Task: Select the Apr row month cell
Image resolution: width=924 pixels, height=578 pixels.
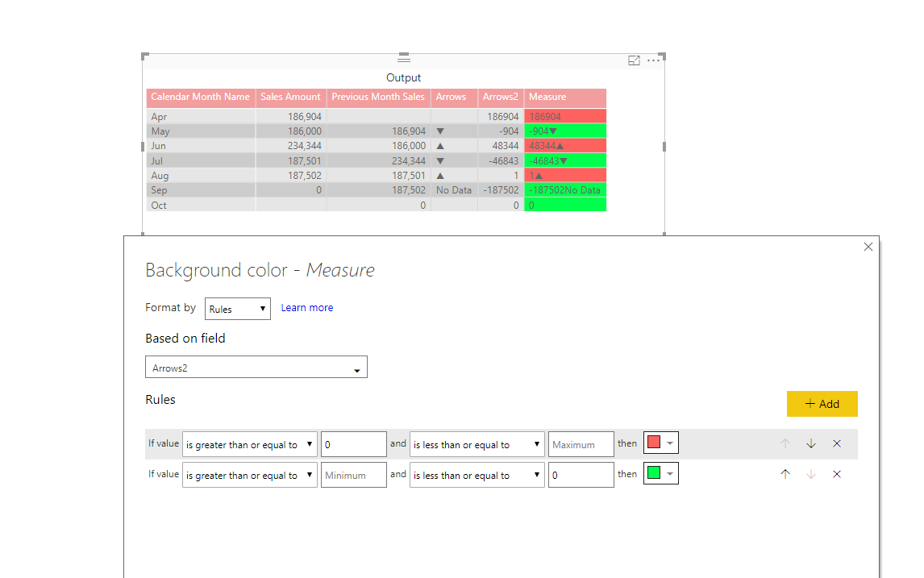Action: pos(200,117)
